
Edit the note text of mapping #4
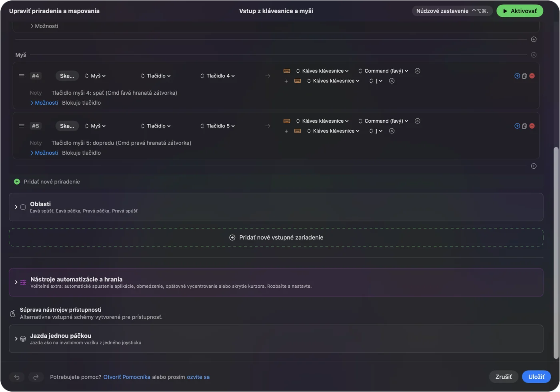(114, 93)
